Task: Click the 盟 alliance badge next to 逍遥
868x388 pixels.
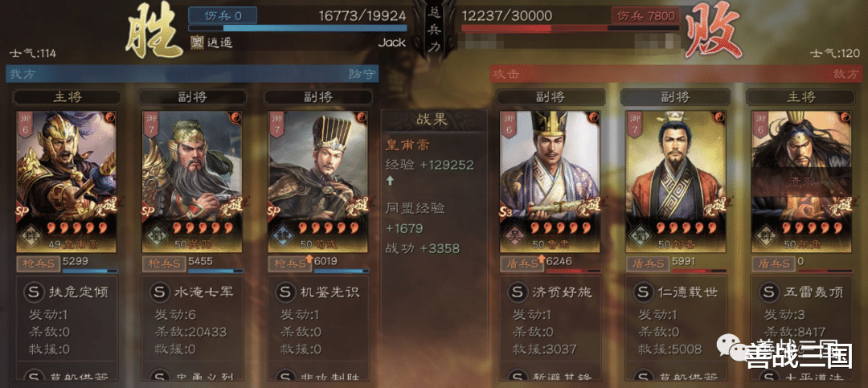Action: coord(197,43)
